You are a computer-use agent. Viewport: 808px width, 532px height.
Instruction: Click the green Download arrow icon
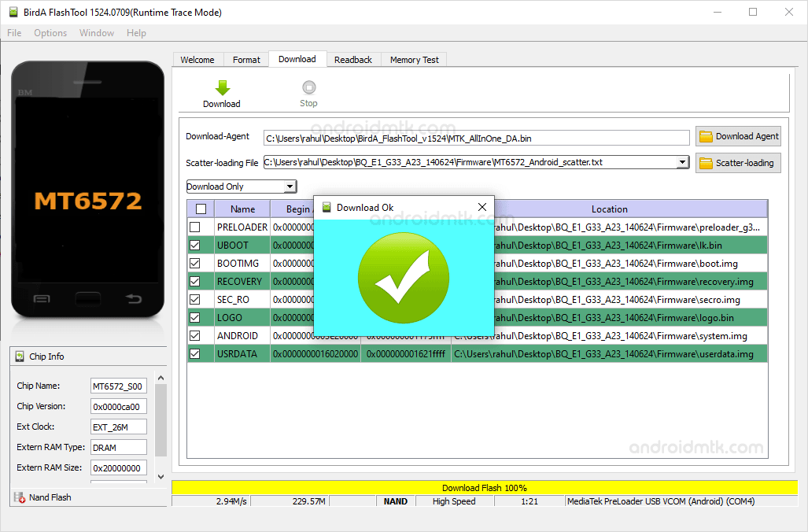(222, 88)
